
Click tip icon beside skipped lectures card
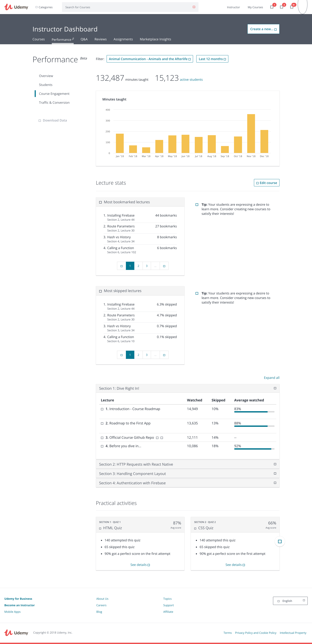coord(197,293)
